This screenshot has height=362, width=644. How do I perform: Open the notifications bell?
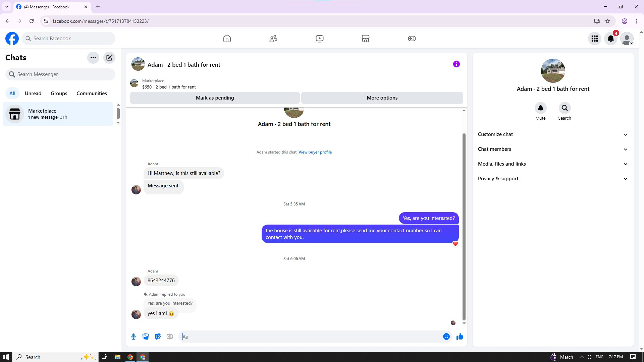(611, 39)
